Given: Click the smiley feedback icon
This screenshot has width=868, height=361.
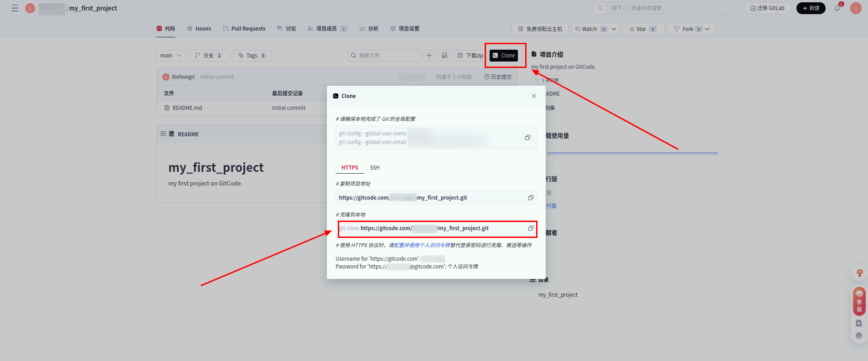Looking at the screenshot, I should tap(859, 335).
